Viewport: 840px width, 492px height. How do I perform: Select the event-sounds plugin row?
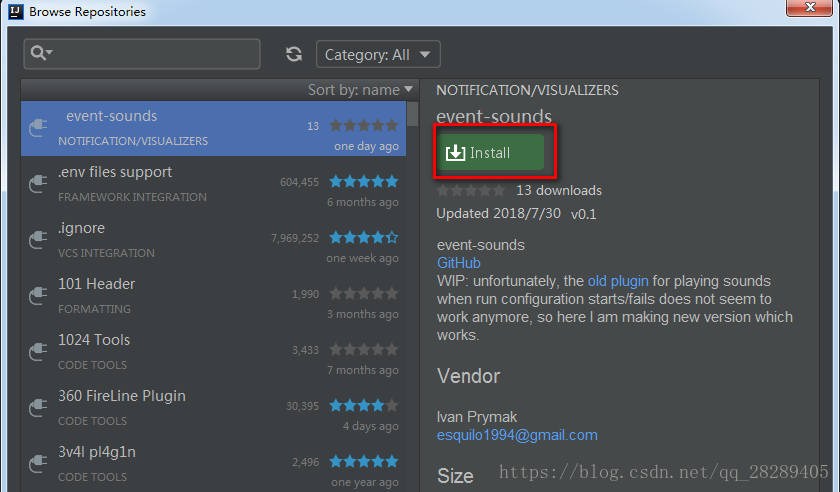click(213, 129)
